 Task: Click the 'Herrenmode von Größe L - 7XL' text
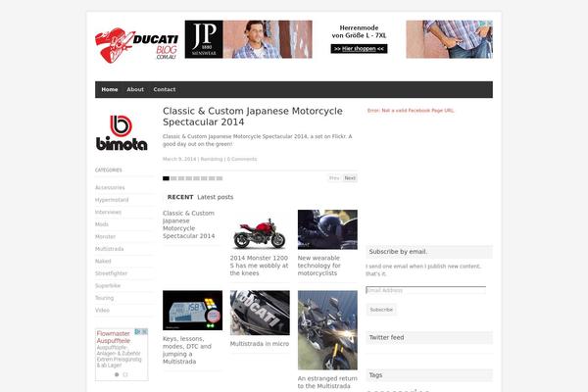[x=359, y=31]
